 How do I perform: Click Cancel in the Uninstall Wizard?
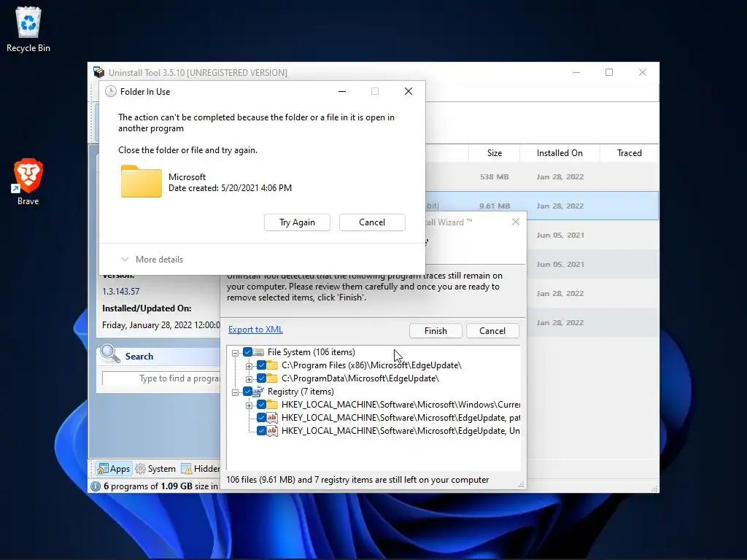pos(492,331)
